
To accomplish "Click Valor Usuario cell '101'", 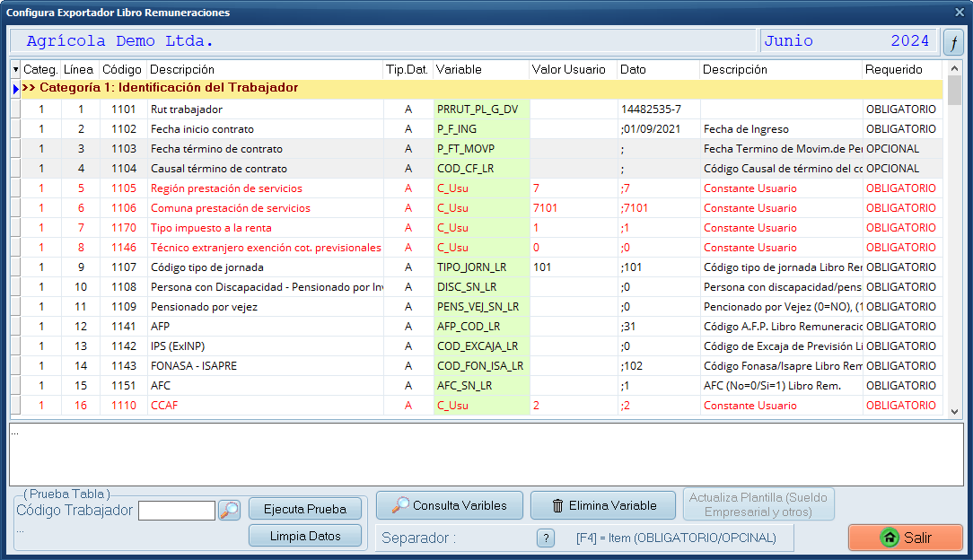I will [574, 267].
